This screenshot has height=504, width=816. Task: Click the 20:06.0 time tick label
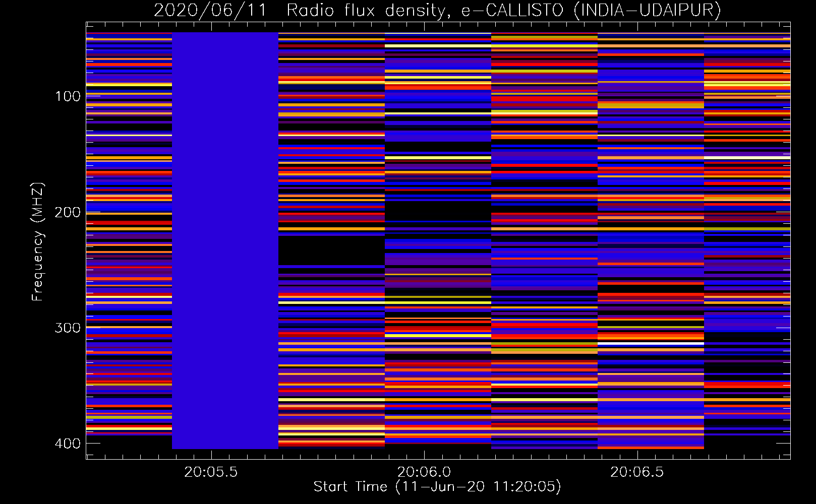424,472
